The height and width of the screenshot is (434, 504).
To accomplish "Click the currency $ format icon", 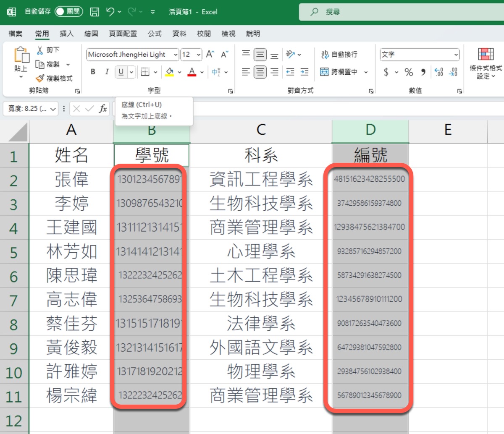I will [x=386, y=72].
